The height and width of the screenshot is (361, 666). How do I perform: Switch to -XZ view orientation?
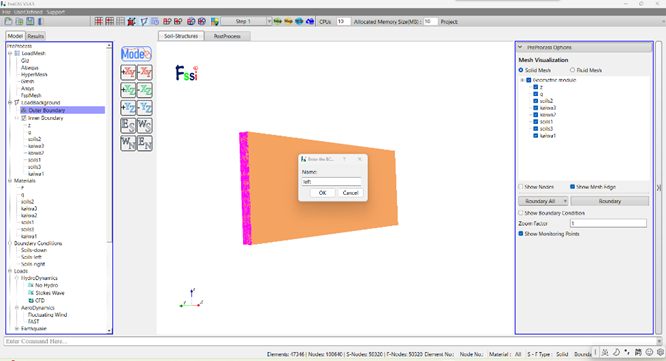pyautogui.click(x=145, y=90)
